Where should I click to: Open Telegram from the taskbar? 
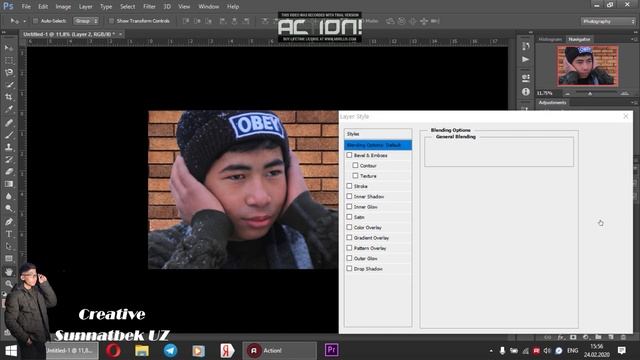click(x=170, y=350)
